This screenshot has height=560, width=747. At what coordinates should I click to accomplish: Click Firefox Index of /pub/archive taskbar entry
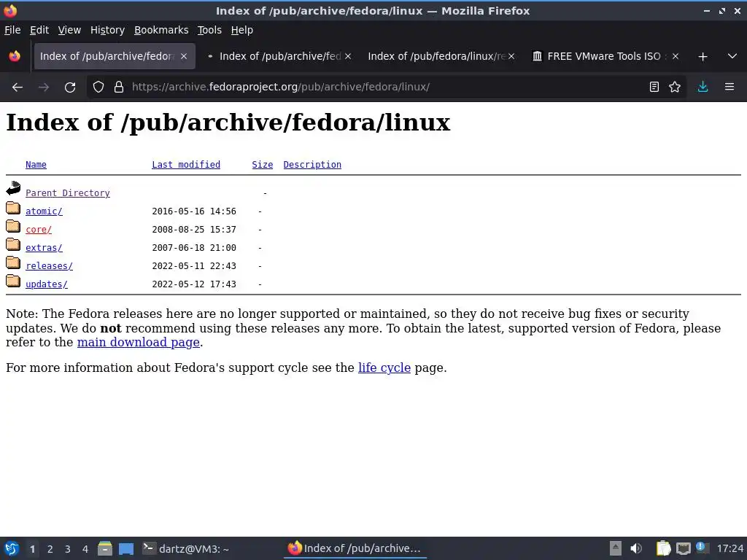355,548
